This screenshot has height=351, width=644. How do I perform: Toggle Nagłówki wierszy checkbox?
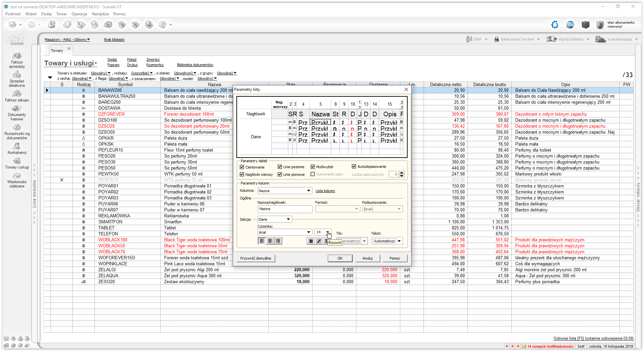pos(242,175)
